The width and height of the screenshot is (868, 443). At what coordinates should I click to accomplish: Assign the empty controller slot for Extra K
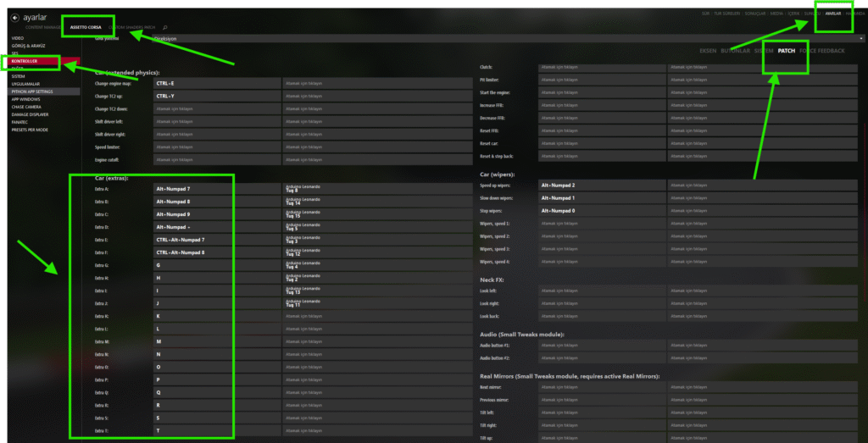tap(377, 316)
